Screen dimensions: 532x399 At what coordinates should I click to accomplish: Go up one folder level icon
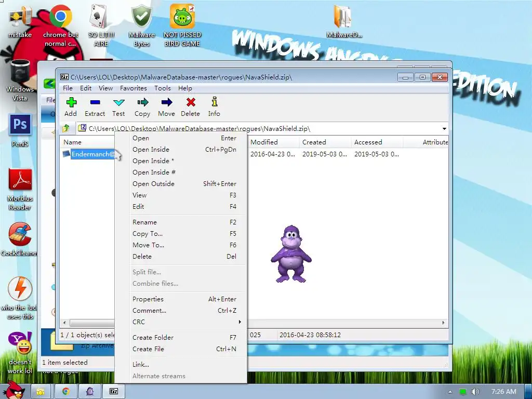point(66,128)
